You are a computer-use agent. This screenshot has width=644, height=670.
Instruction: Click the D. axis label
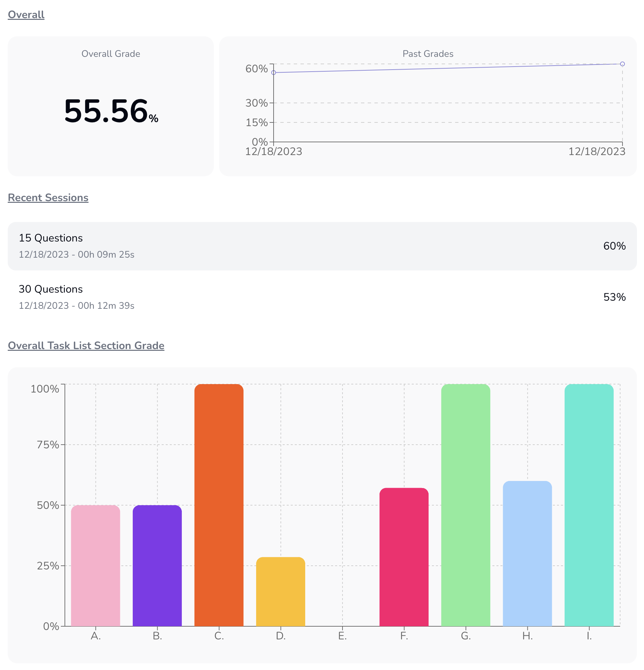281,636
